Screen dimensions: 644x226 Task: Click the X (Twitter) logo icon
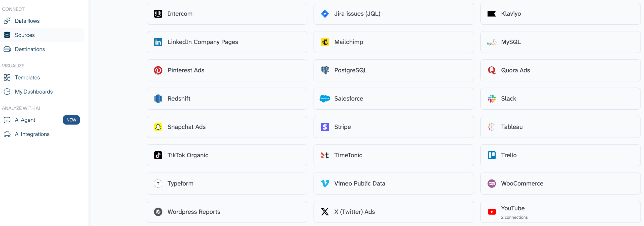(325, 212)
